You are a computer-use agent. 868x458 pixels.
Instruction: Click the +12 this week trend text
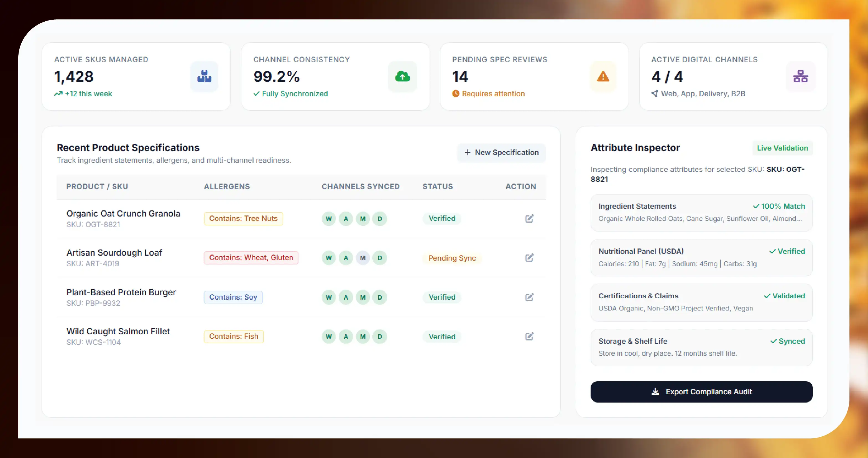pyautogui.click(x=88, y=94)
